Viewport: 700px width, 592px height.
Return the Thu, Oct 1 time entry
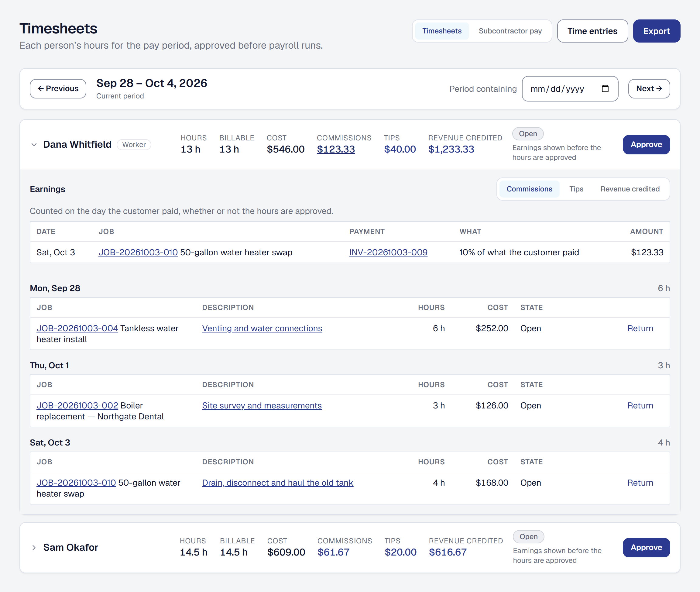coord(640,405)
